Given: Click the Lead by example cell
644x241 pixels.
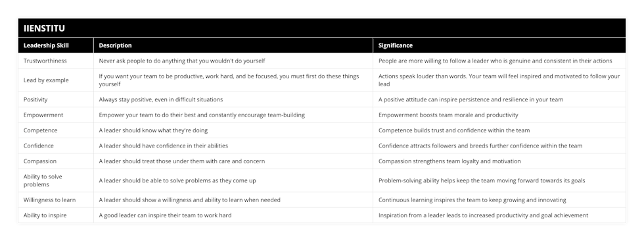Looking at the screenshot, I should coord(56,80).
